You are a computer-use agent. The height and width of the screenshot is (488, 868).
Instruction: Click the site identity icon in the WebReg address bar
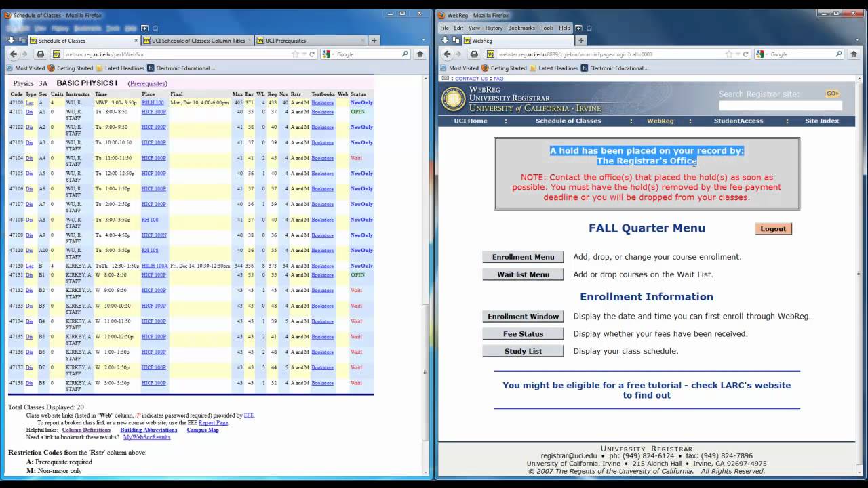pyautogui.click(x=490, y=54)
